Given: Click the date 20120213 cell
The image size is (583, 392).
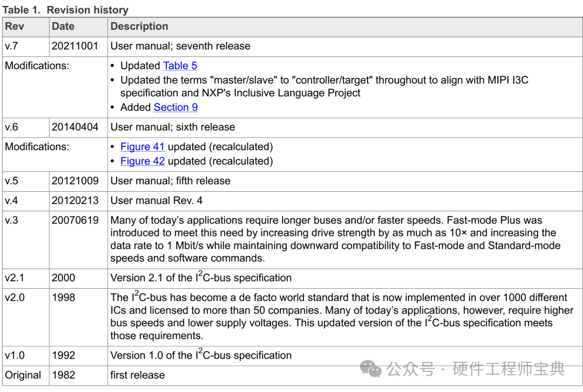Looking at the screenshot, I should coord(78,201).
